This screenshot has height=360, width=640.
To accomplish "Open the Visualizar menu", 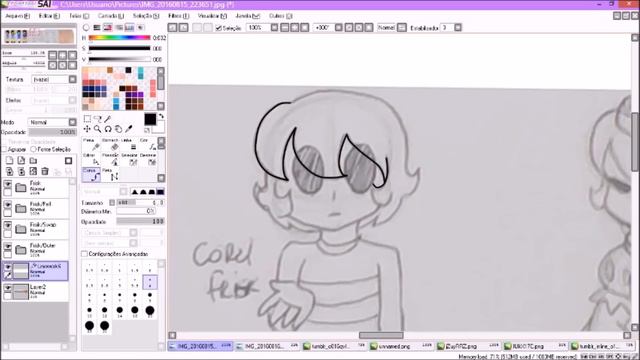I will (x=212, y=16).
